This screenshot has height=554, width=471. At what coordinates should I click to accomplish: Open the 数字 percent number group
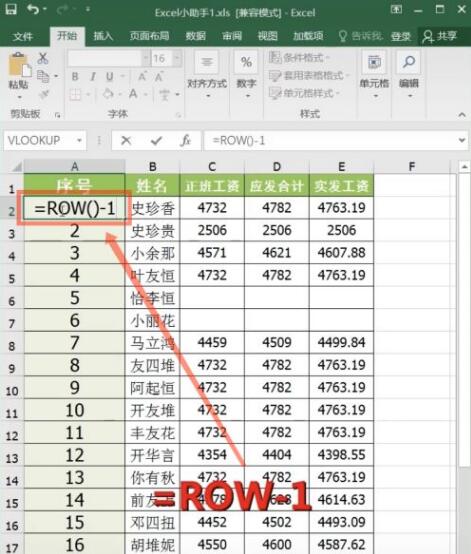pyautogui.click(x=246, y=75)
